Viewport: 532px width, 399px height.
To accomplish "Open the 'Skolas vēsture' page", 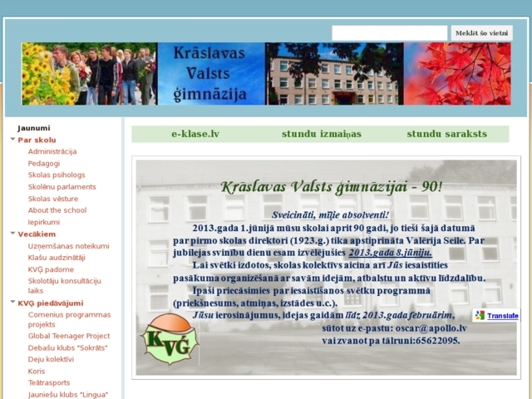I will click(53, 199).
